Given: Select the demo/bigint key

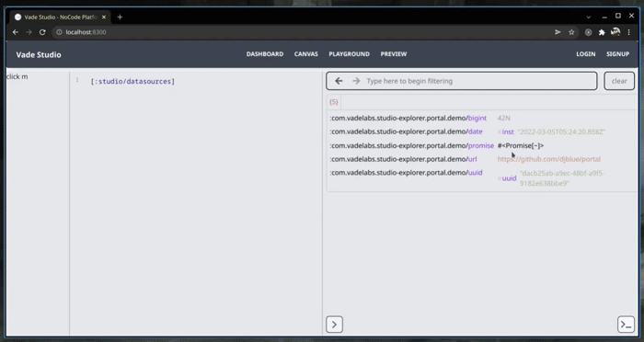Looking at the screenshot, I should point(408,118).
